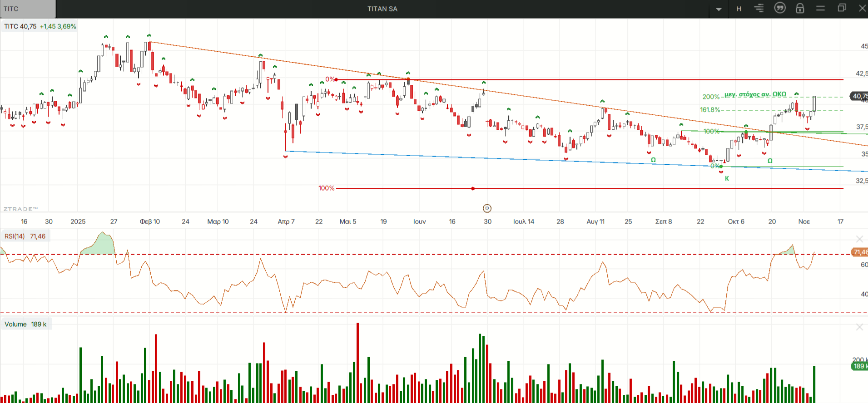Select the red 0% Fibonacci anchor point
Viewport: 868px width, 403px height.
[336, 79]
